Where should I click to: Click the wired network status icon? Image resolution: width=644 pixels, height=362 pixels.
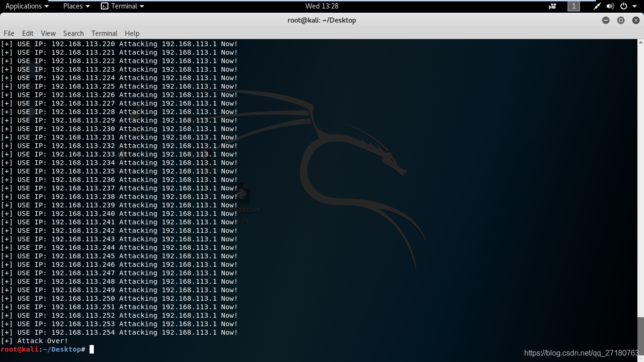pyautogui.click(x=597, y=6)
